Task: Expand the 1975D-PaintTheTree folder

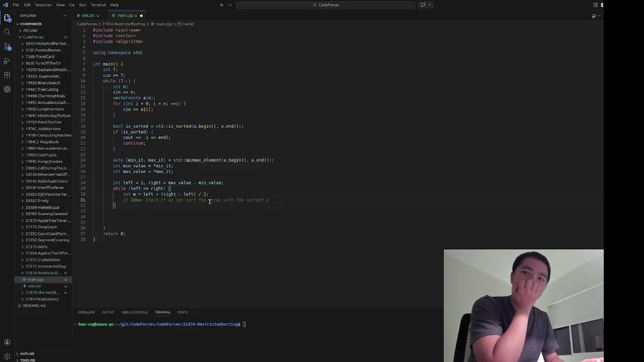Action: (43, 122)
